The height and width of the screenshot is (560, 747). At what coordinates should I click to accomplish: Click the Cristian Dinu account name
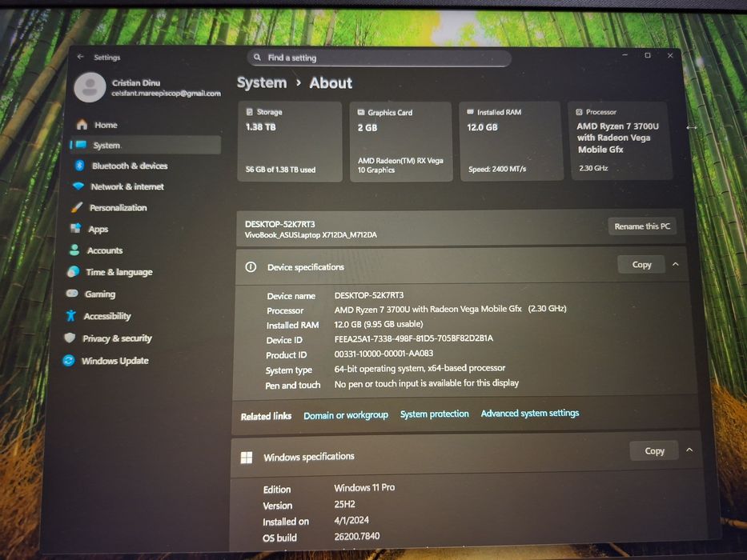point(136,83)
